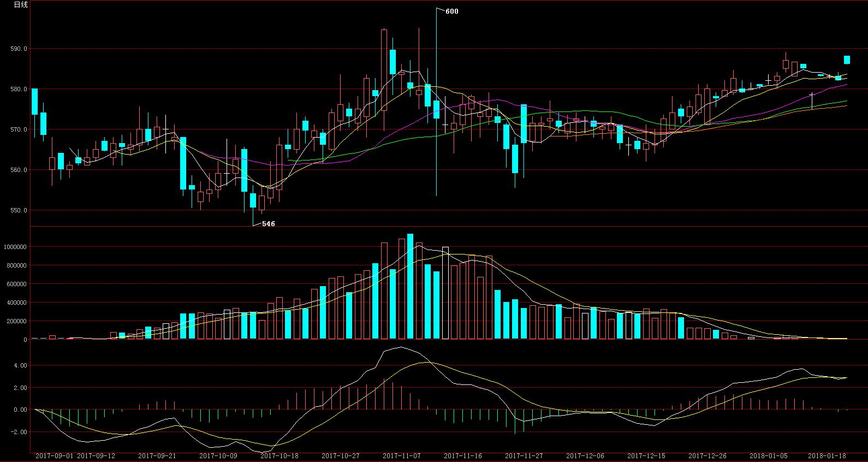Viewport: 868px width, 462px height.
Task: Click date label 2017-09-01
Action: [55, 455]
